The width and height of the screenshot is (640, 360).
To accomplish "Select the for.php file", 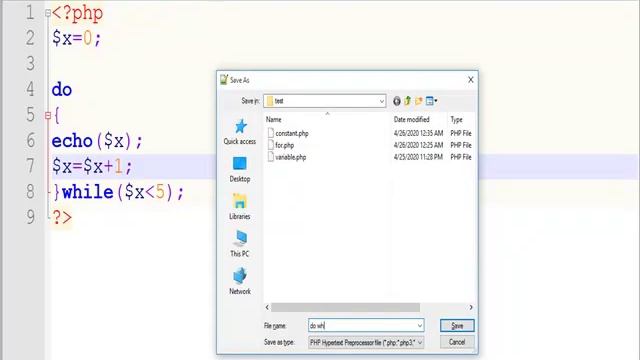I will point(284,145).
